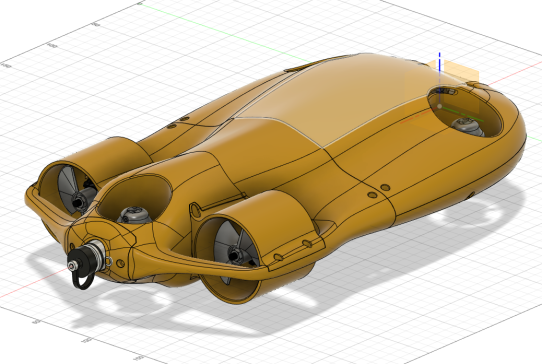This screenshot has height=364, width=542.
Task: Click the round screw holes on hull side
Action: [x=379, y=191]
